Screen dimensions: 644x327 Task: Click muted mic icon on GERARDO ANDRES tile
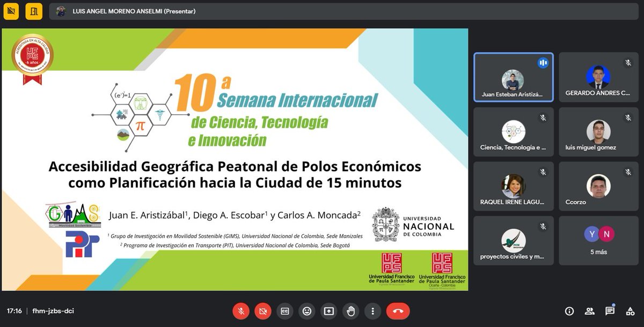[628, 63]
